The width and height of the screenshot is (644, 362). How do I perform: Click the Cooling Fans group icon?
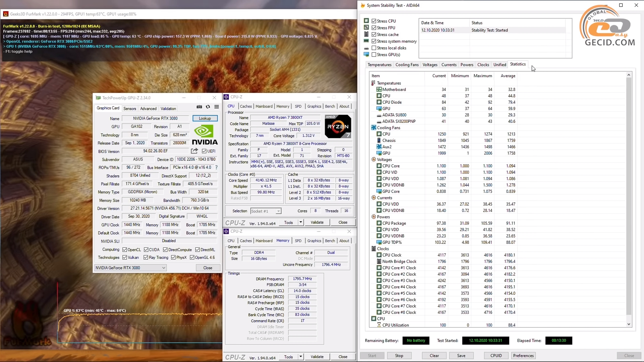point(374,127)
